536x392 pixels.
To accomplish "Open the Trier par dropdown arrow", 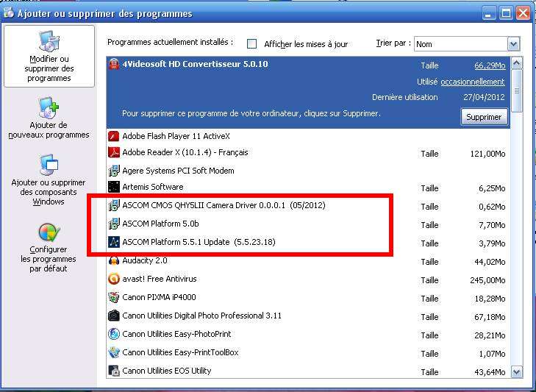I will tap(513, 44).
